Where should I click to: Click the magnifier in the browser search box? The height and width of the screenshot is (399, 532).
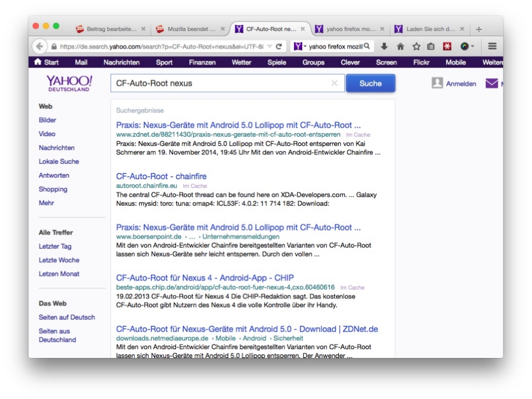[367, 46]
